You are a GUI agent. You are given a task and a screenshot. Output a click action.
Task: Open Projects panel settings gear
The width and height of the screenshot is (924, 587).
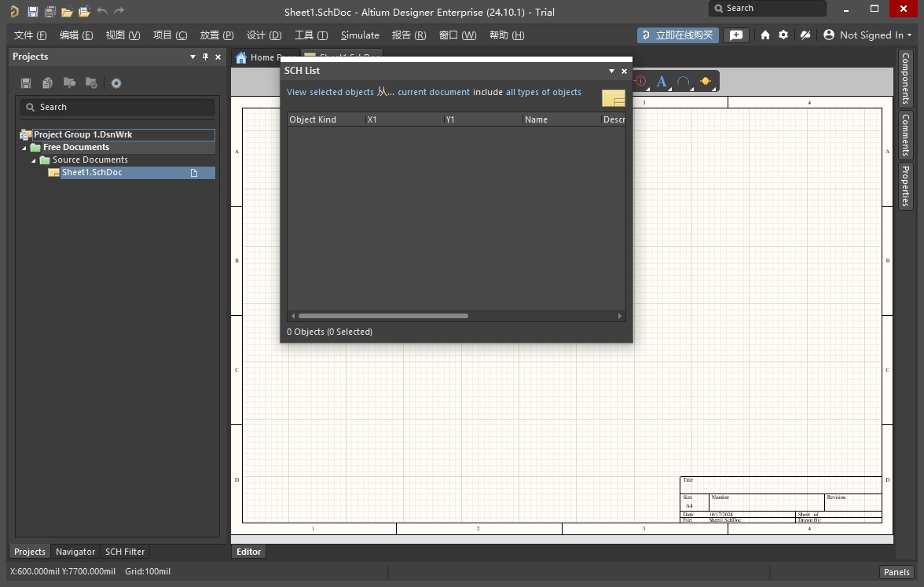tap(116, 83)
